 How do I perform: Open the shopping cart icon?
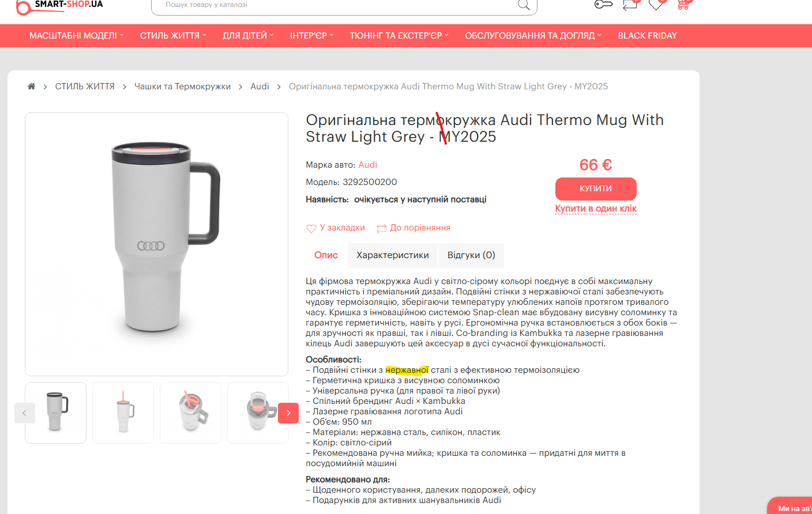pyautogui.click(x=683, y=5)
